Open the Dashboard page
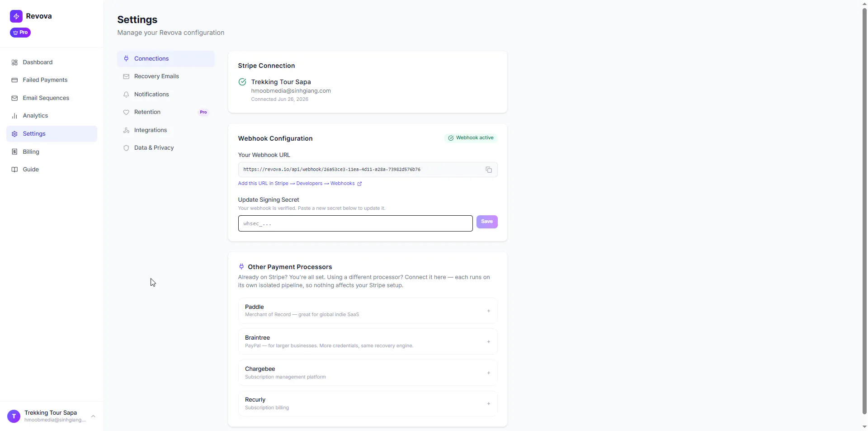 point(52,62)
